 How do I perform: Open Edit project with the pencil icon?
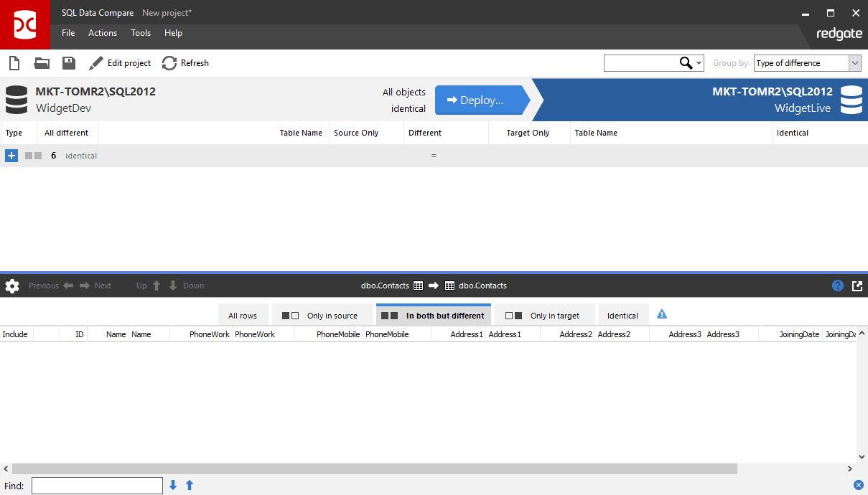point(95,63)
